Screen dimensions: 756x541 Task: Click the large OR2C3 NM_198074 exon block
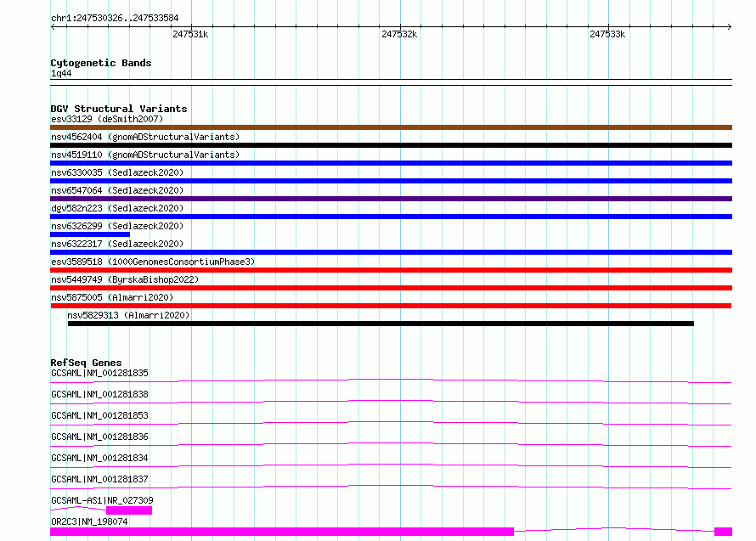[x=282, y=532]
